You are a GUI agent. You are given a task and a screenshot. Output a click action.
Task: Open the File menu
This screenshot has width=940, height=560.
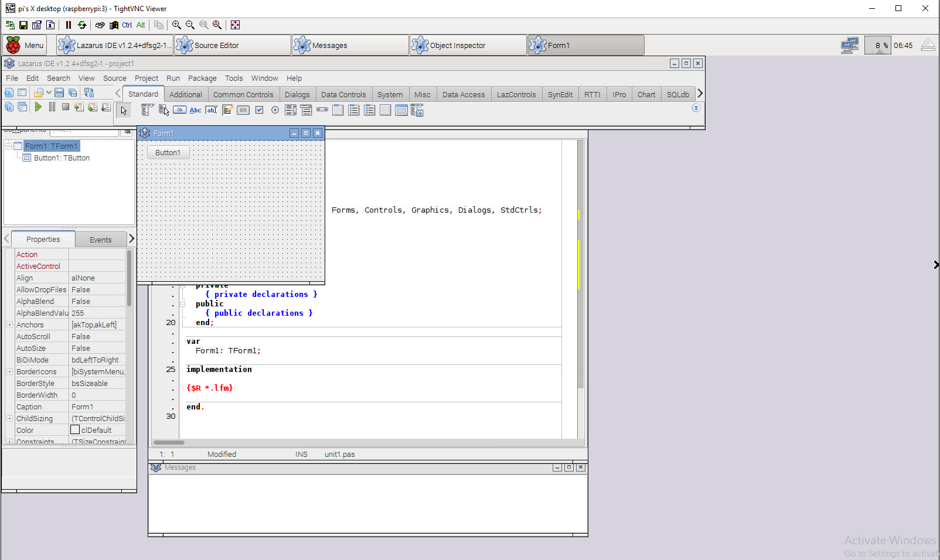(12, 78)
